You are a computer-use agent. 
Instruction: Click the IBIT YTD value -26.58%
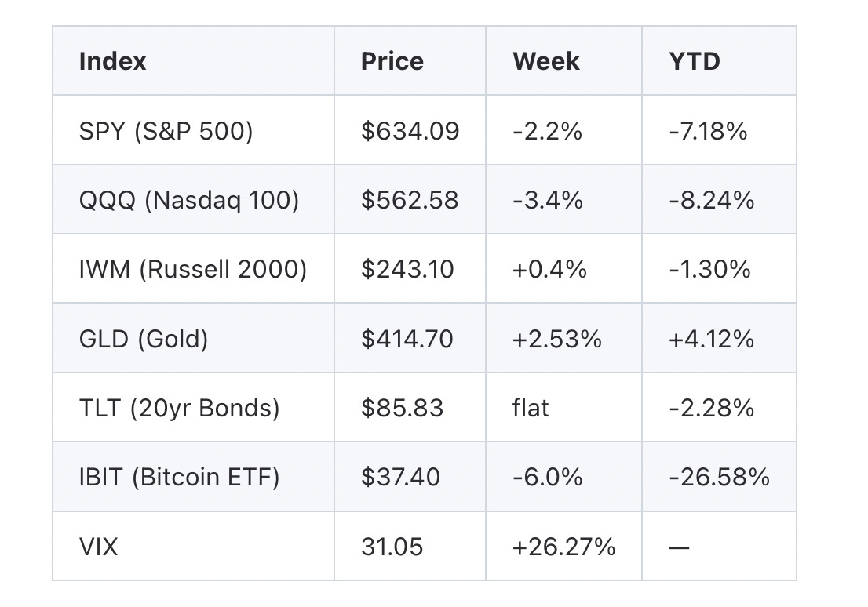click(719, 477)
